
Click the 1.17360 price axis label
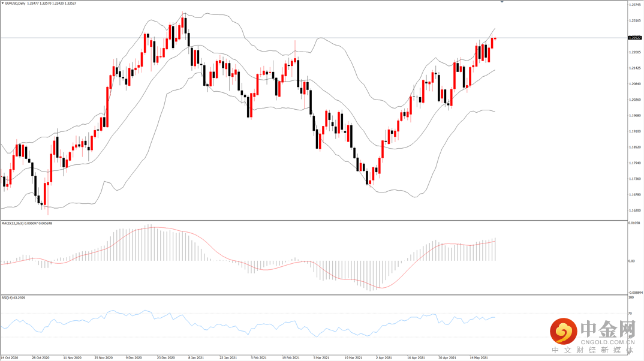[635, 179]
